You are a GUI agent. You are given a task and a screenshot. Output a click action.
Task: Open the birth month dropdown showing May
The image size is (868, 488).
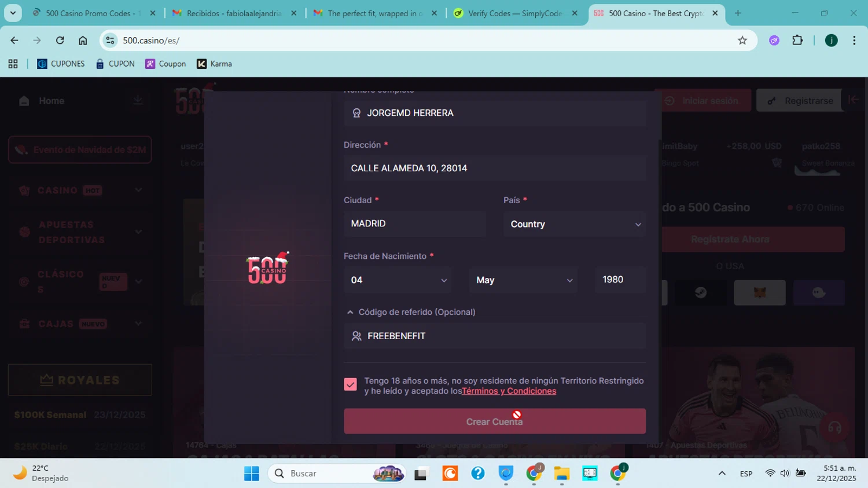[x=523, y=280]
